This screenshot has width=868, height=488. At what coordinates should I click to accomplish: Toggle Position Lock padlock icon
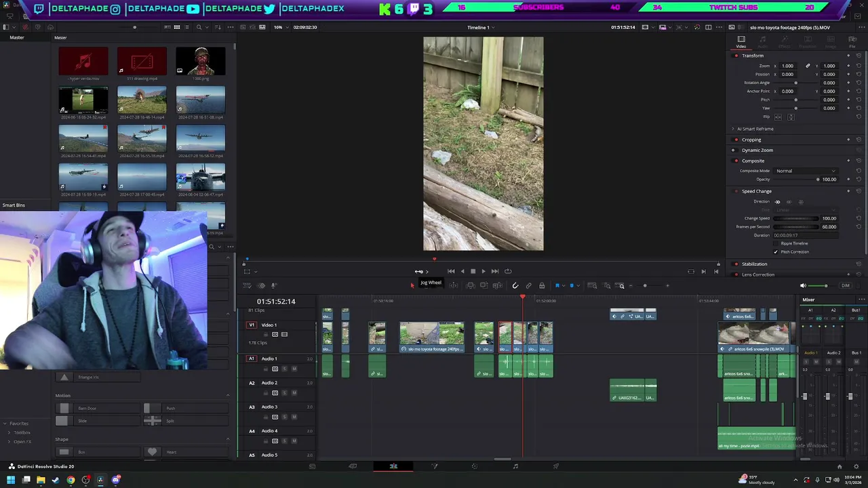[542, 286]
